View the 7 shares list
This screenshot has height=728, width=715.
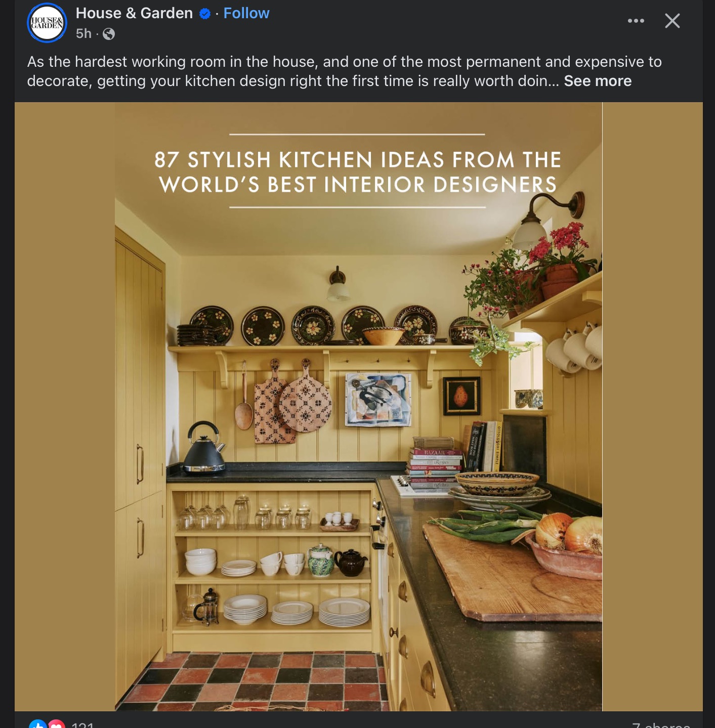pos(661,724)
